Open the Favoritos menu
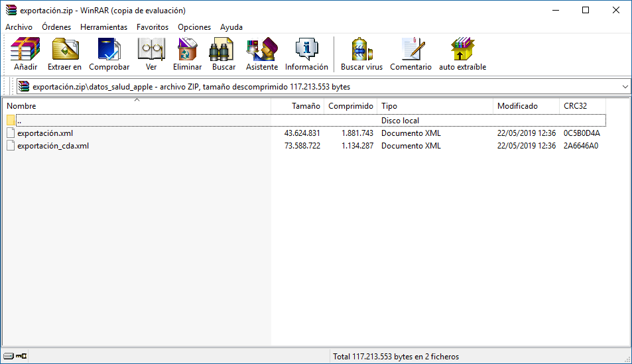Screen dimensions: 632x364 click(x=153, y=27)
